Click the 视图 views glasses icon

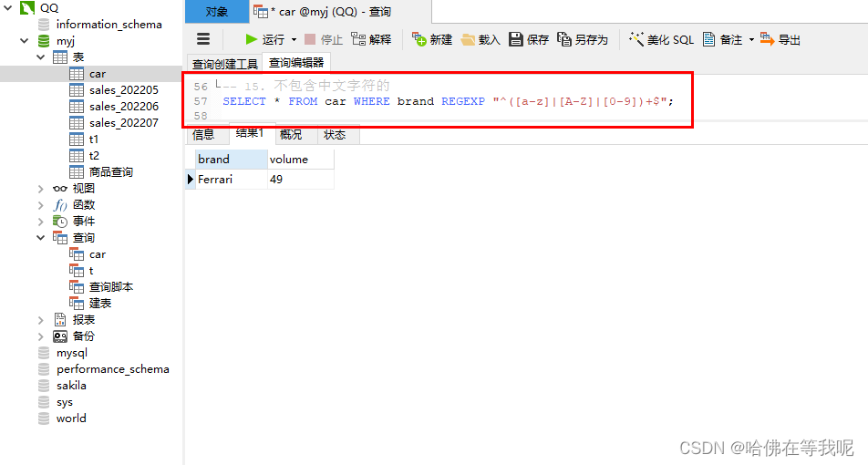click(x=60, y=189)
